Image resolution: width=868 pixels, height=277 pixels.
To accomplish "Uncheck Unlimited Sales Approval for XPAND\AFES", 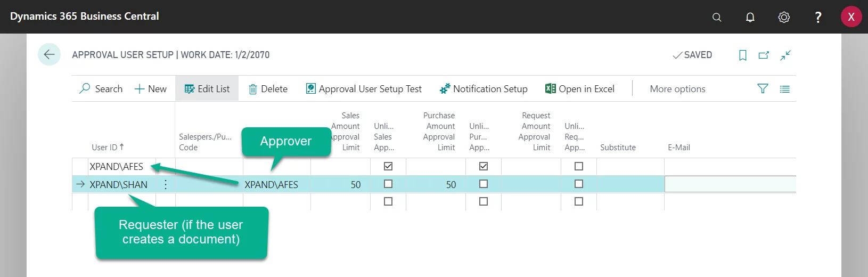I will coord(388,166).
